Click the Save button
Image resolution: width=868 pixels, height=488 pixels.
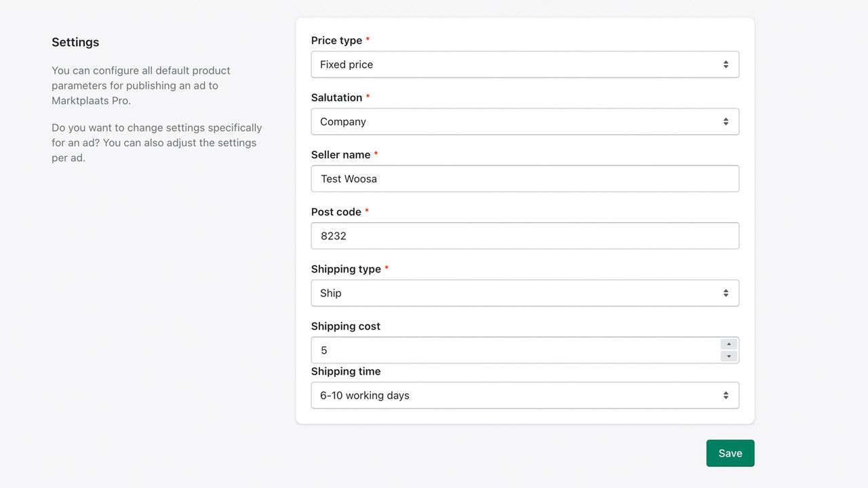click(x=730, y=453)
